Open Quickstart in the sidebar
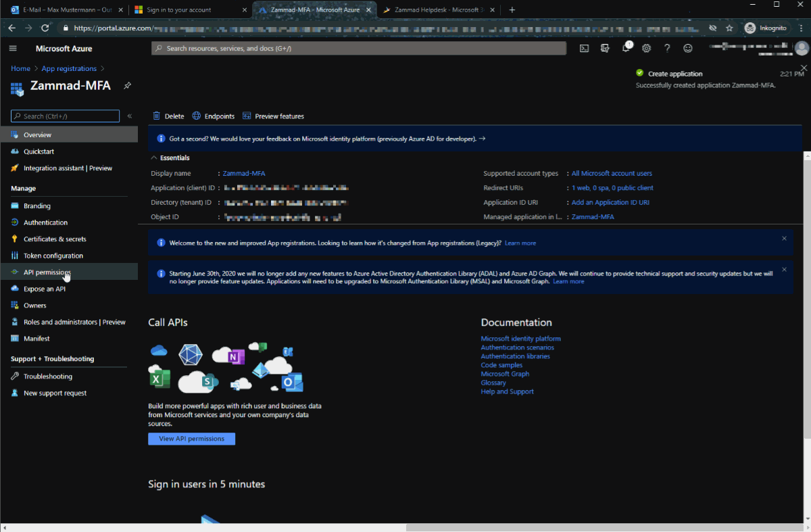Viewport: 811px width, 532px height. point(68,151)
